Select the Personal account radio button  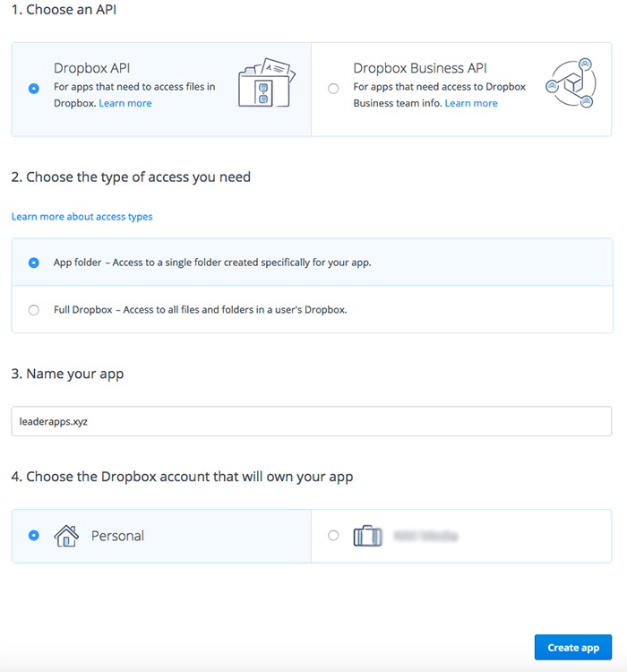(33, 535)
